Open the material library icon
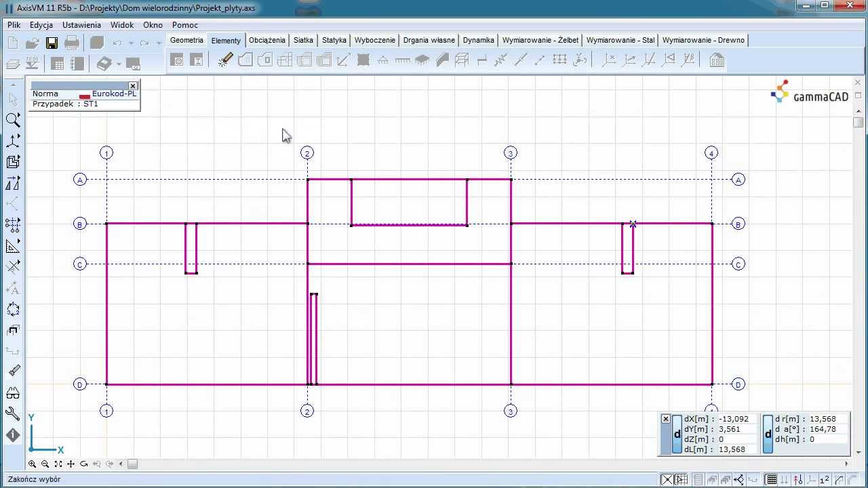This screenshot has width=868, height=488. pyautogui.click(x=177, y=60)
